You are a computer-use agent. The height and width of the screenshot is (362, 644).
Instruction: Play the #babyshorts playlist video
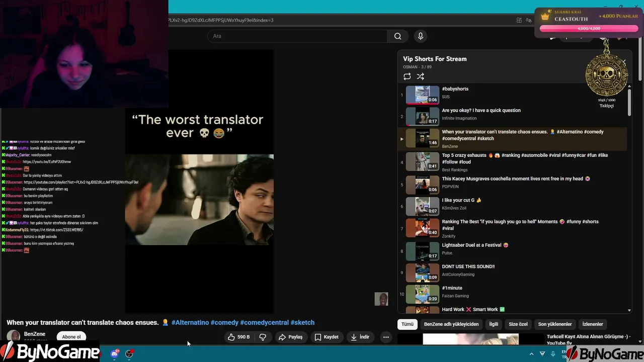pyautogui.click(x=513, y=95)
